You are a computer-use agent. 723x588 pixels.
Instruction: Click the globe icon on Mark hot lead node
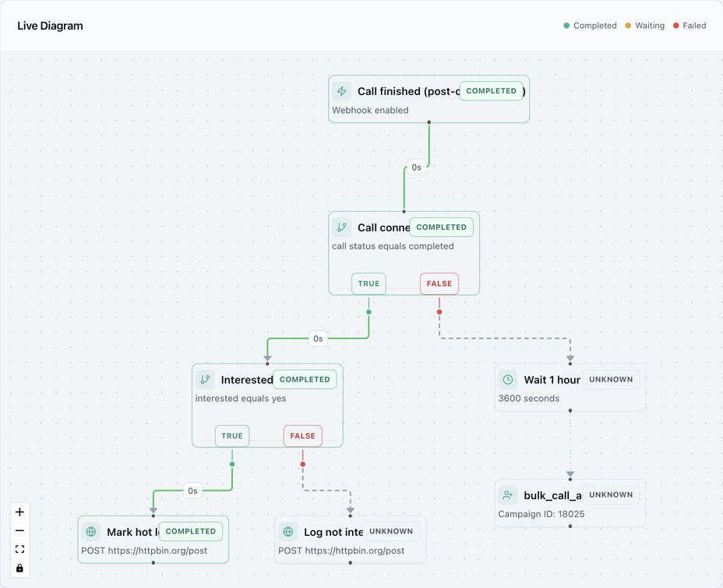[91, 531]
